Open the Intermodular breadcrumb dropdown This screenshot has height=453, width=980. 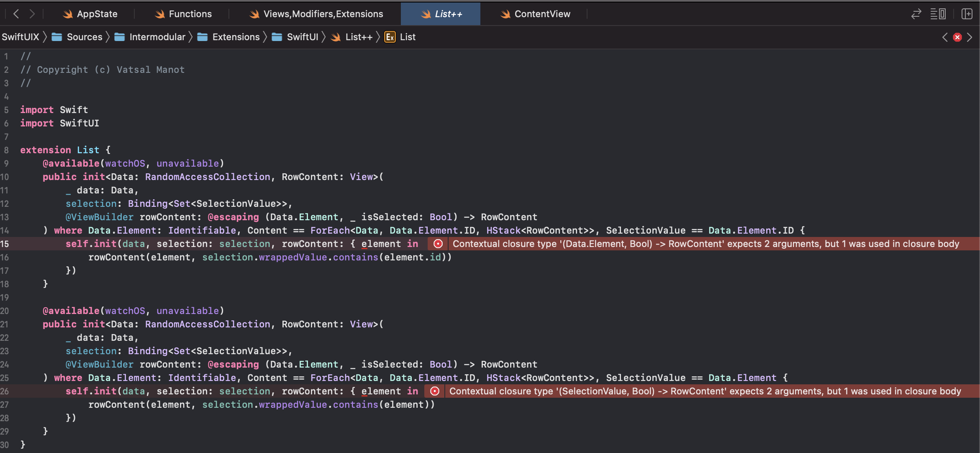coord(157,37)
